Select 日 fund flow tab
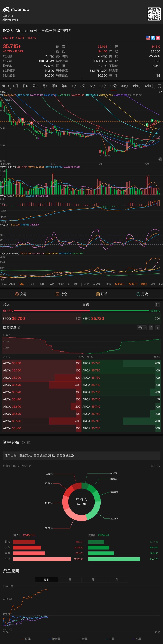The width and height of the screenshot is (163, 644). (x=70, y=580)
